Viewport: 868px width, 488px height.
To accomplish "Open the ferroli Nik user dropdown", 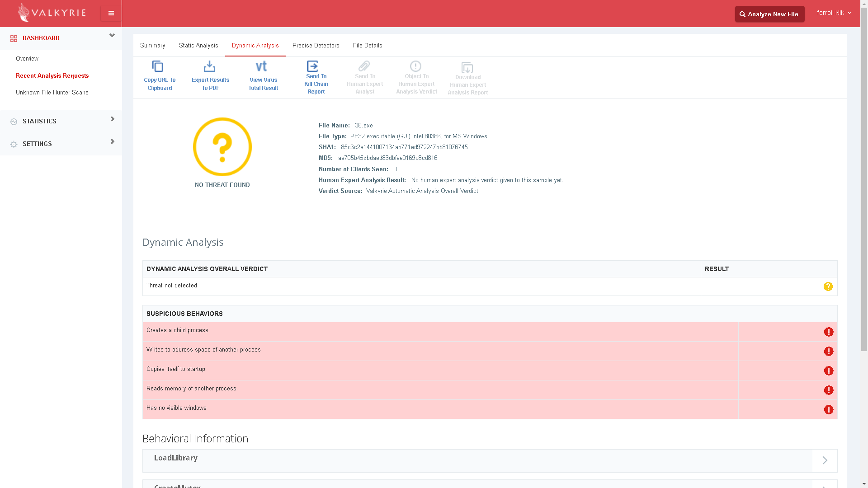I will 834,13.
